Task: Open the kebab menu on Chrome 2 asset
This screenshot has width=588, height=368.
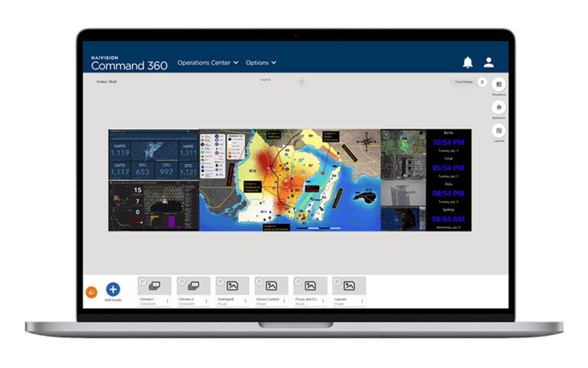Action: (207, 301)
